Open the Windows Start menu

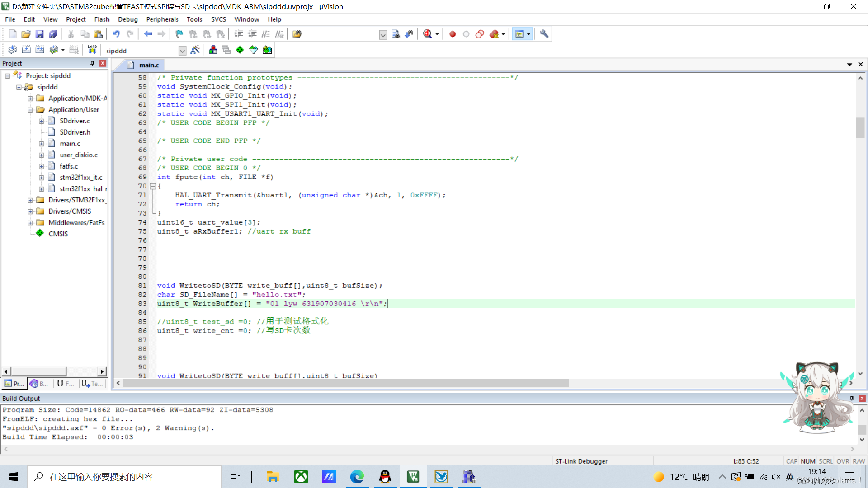click(x=14, y=477)
